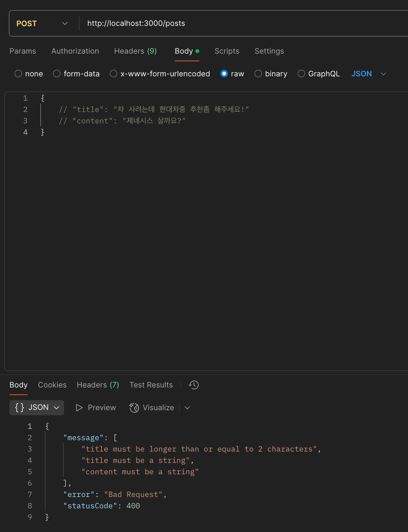Open the request Headers (9) tab
Image resolution: width=408 pixels, height=532 pixels.
pyautogui.click(x=136, y=51)
